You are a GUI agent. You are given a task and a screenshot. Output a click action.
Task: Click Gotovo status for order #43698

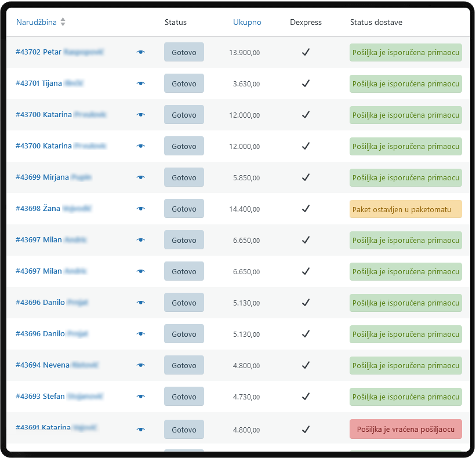point(184,209)
